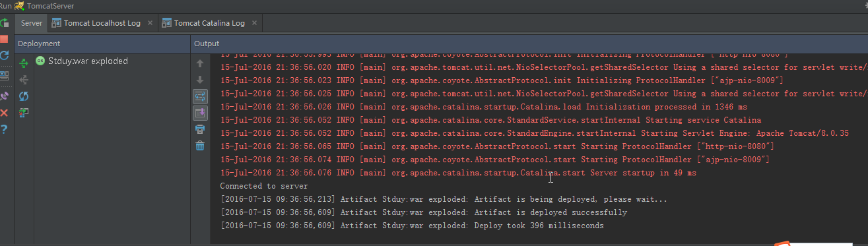Click the 'Starting service Catalina' log line
The height and width of the screenshot is (246, 868).
pyautogui.click(x=490, y=120)
